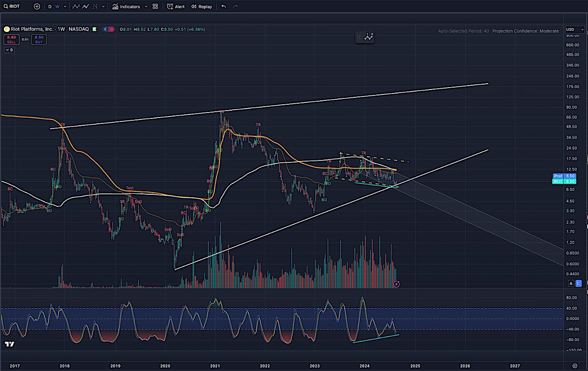Start bar Replay mode
The height and width of the screenshot is (371, 588).
point(201,7)
